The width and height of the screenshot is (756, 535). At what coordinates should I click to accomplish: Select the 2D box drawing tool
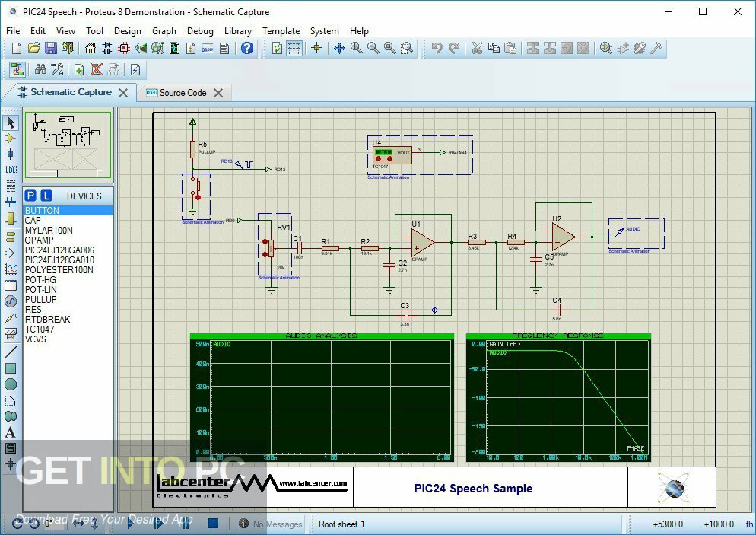point(11,368)
